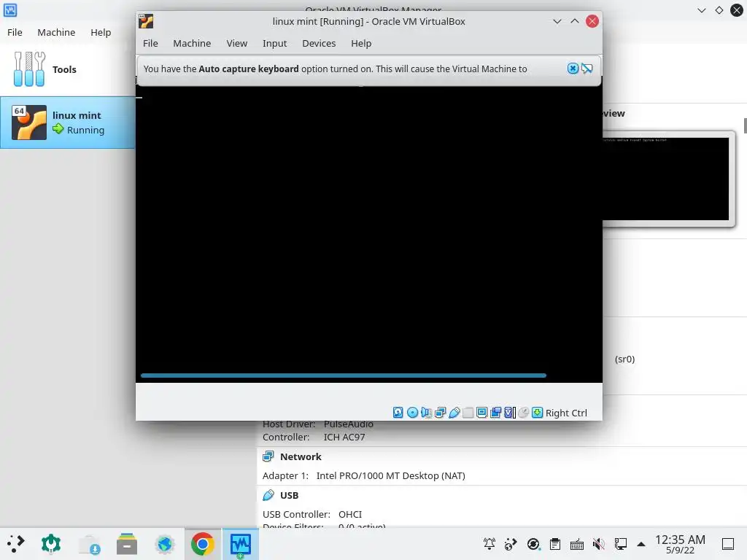Click the CPU virtualization indicator icon

[510, 413]
